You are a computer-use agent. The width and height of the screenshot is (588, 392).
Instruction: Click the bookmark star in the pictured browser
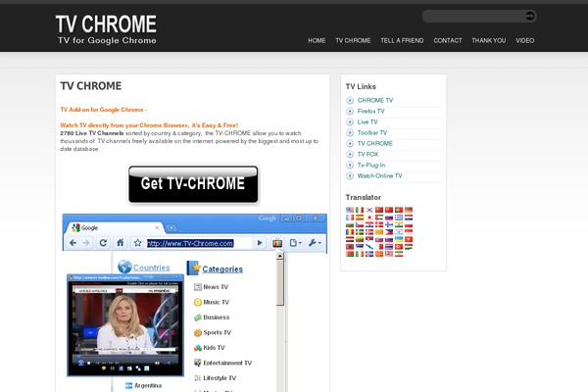pyautogui.click(x=137, y=243)
